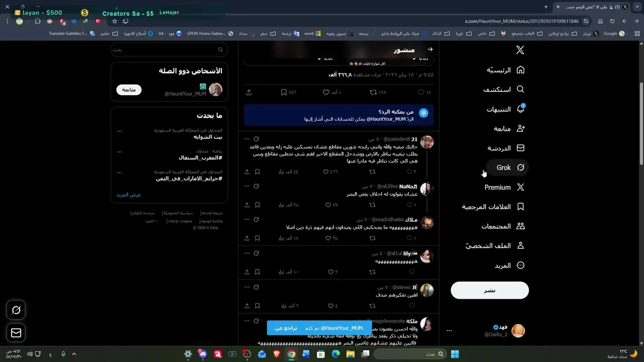This screenshot has height=362, width=644.
Task: Open more options on @n639ve reply
Action: (x=247, y=187)
